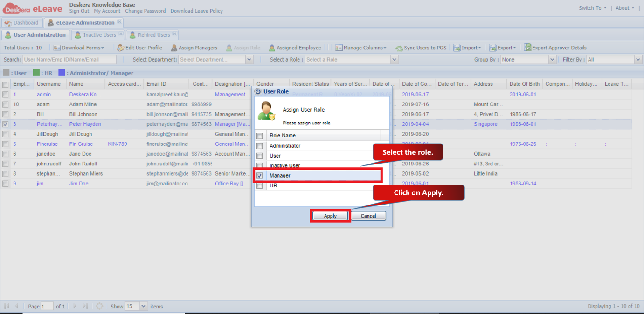This screenshot has height=315, width=644.
Task: Sort by the Email ID column header
Action: pyautogui.click(x=166, y=84)
